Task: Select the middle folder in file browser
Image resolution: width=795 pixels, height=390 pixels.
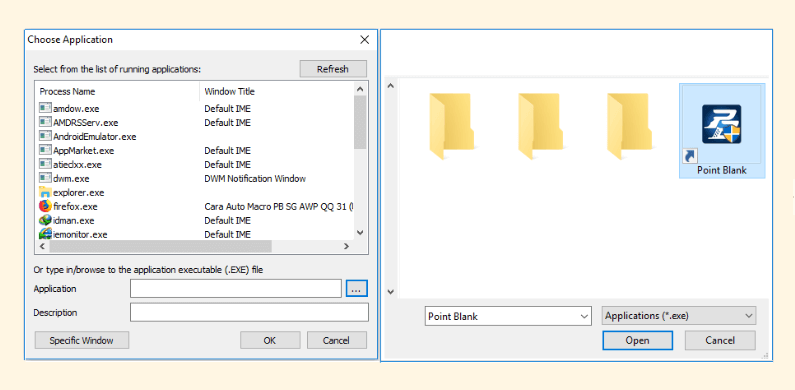Action: (x=541, y=127)
